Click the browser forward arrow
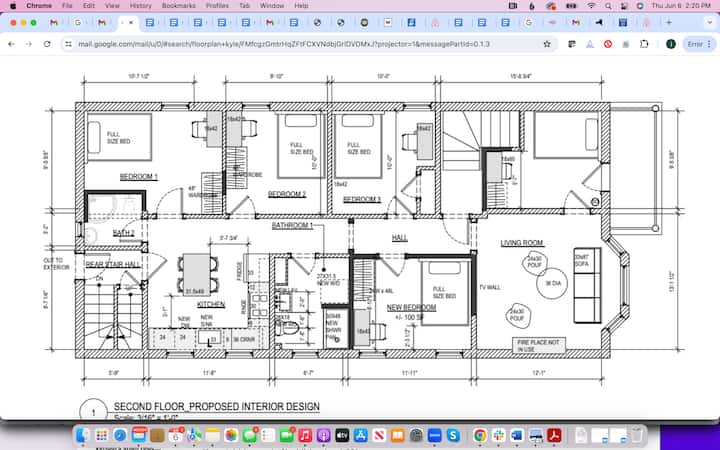Image resolution: width=720 pixels, height=450 pixels. point(27,44)
